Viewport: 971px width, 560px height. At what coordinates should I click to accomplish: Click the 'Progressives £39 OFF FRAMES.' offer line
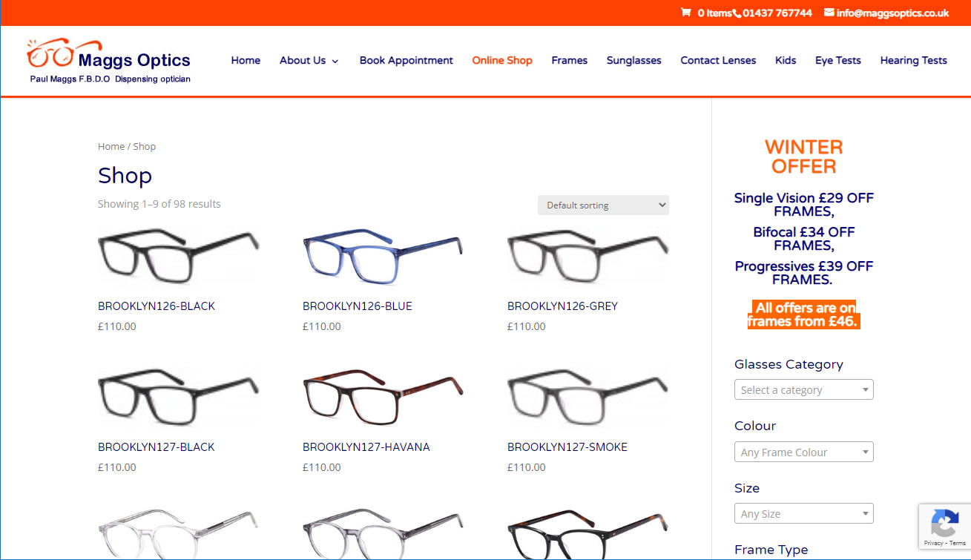coord(804,273)
